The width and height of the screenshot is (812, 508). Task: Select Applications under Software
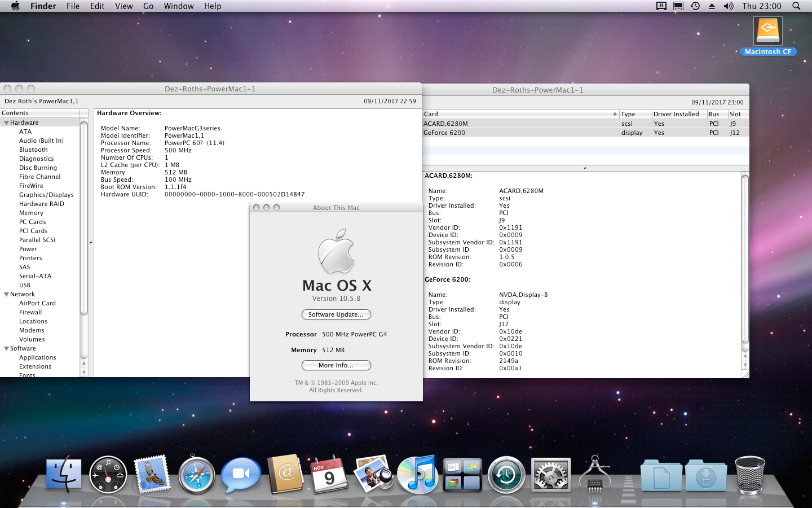coord(38,357)
